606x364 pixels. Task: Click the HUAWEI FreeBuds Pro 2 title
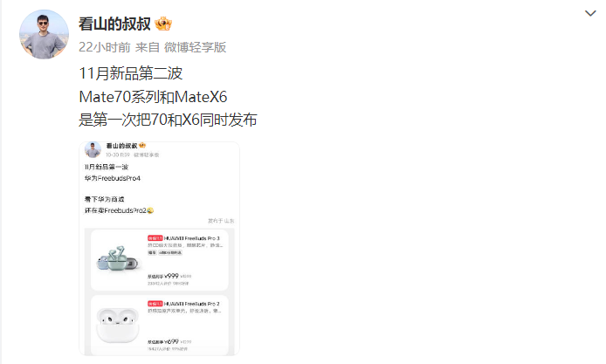tap(192, 304)
